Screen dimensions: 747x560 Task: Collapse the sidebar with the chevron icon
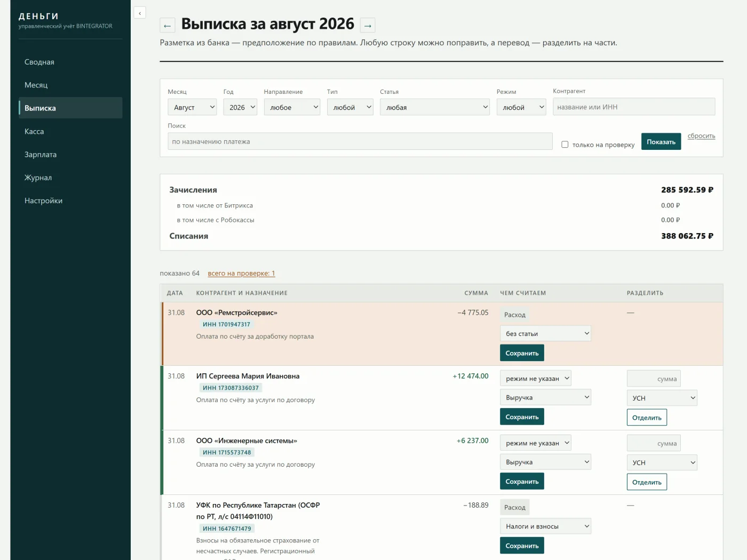pyautogui.click(x=140, y=13)
